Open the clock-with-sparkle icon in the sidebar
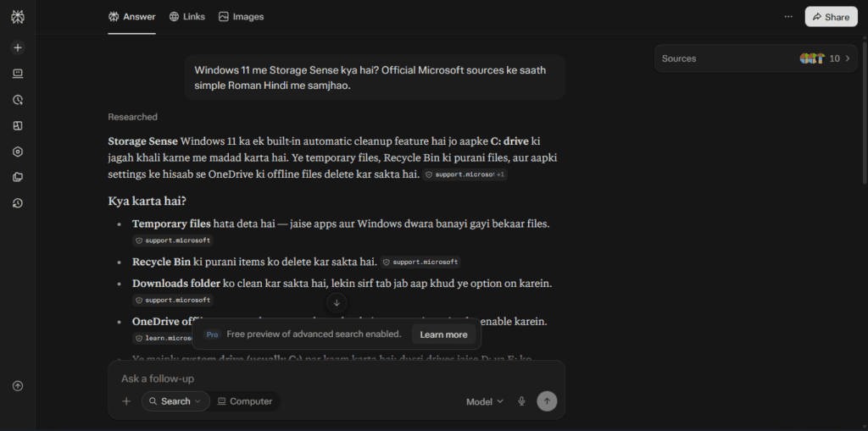The width and height of the screenshot is (868, 431). (x=18, y=100)
